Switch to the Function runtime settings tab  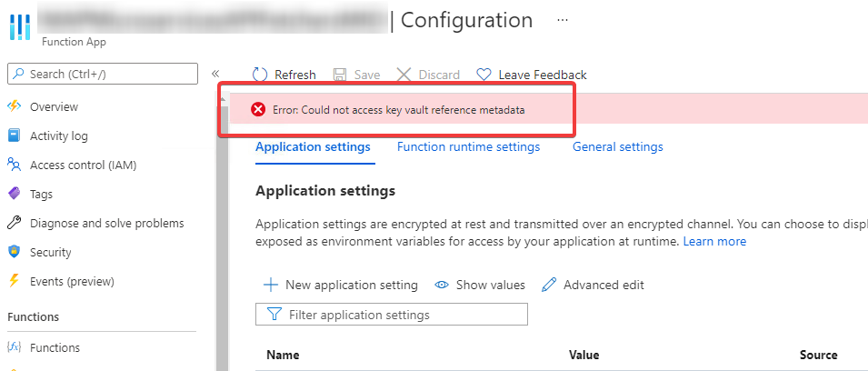coord(468,146)
